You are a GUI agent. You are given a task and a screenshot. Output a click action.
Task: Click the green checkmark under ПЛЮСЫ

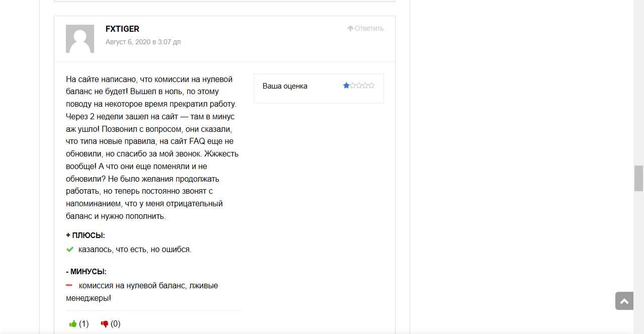[70, 249]
